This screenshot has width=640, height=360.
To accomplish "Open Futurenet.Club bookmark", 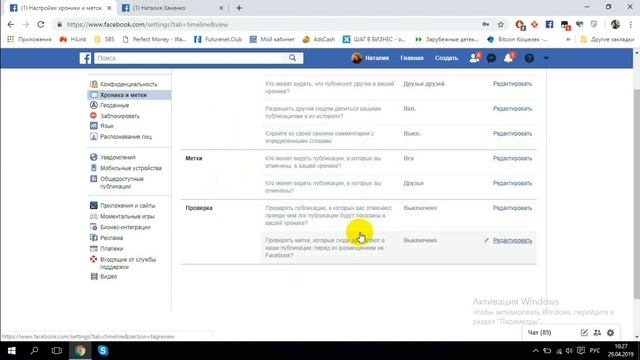I will [218, 39].
